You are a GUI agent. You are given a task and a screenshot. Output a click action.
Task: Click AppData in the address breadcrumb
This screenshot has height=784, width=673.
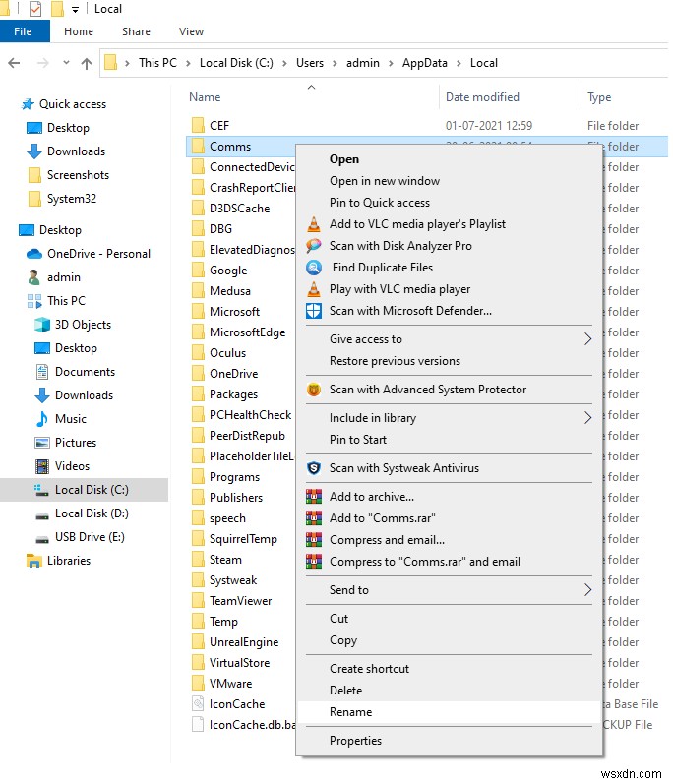pos(424,63)
